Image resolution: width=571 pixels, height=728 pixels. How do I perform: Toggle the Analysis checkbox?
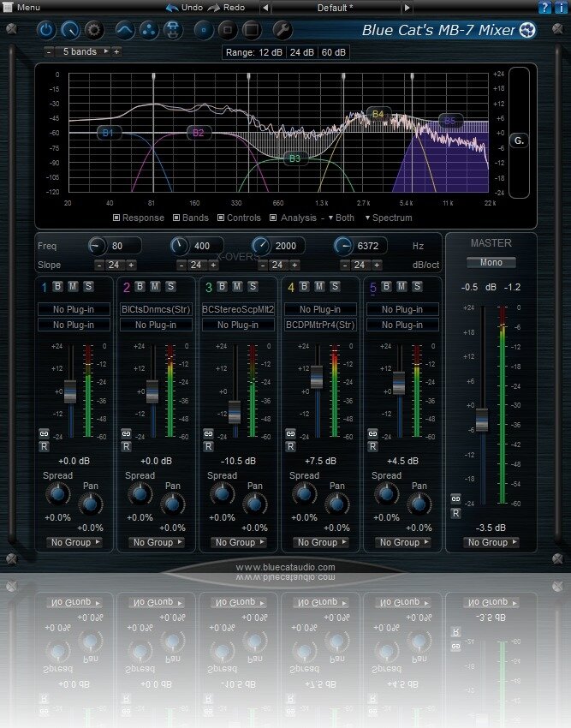[x=273, y=218]
